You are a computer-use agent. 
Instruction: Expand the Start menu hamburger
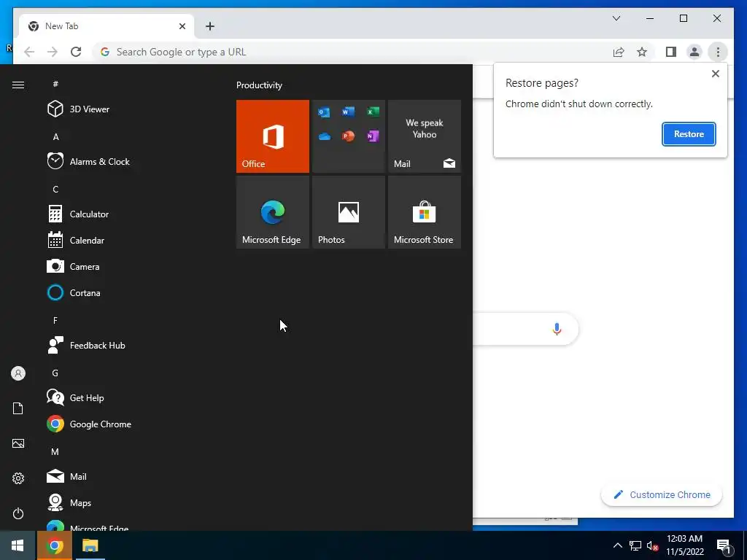click(18, 85)
